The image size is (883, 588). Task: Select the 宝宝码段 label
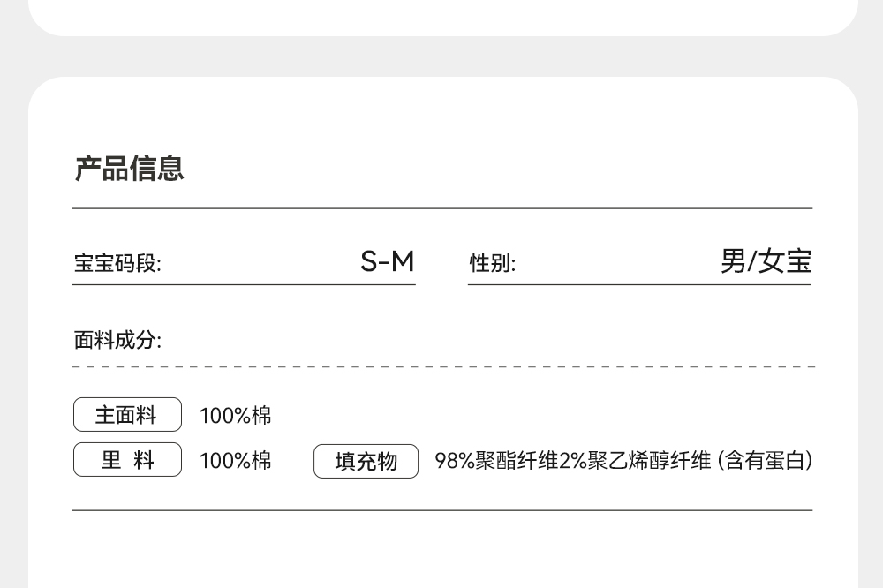(117, 263)
